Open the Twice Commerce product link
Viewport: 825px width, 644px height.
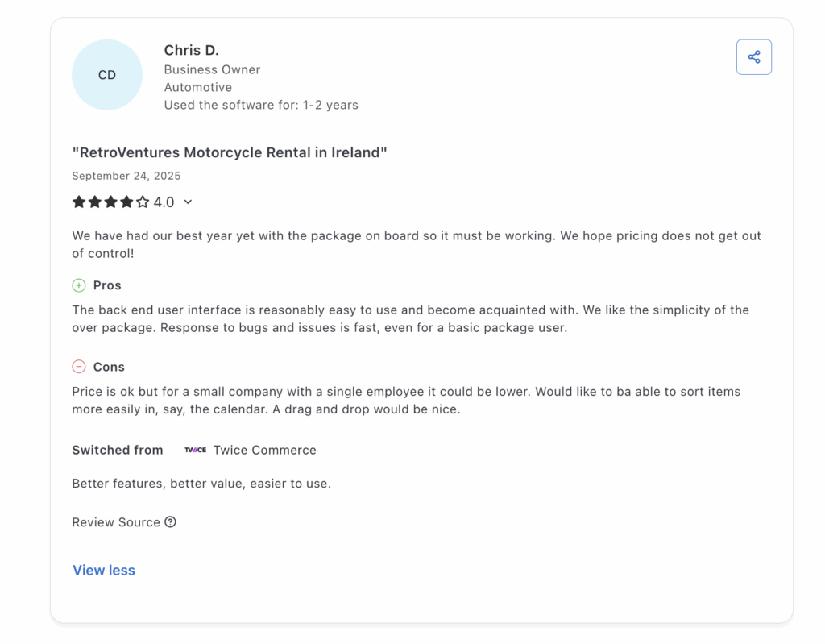tap(264, 450)
